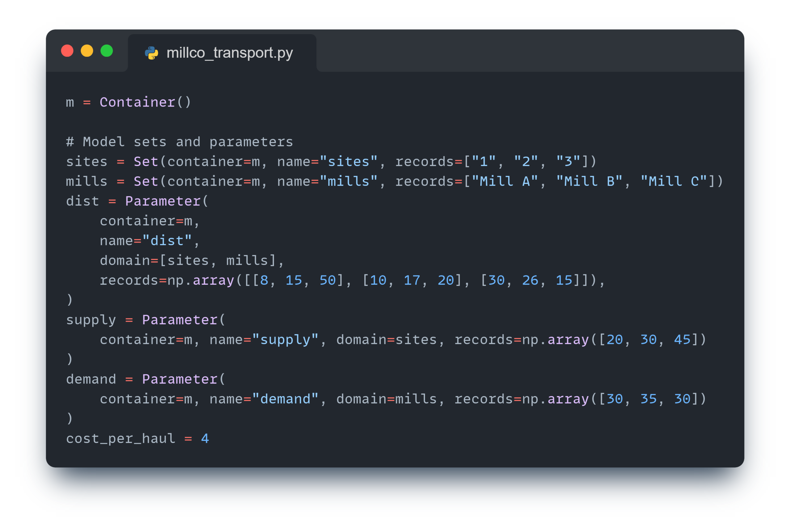Click the value 4 of cost_per_haul
Image resolution: width=791 pixels, height=532 pixels.
[205, 438]
